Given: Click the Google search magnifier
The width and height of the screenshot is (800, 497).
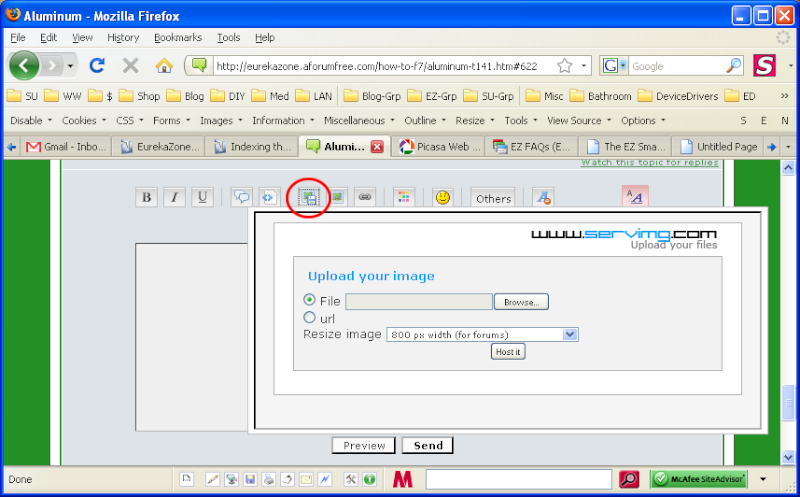Looking at the screenshot, I should pos(733,66).
